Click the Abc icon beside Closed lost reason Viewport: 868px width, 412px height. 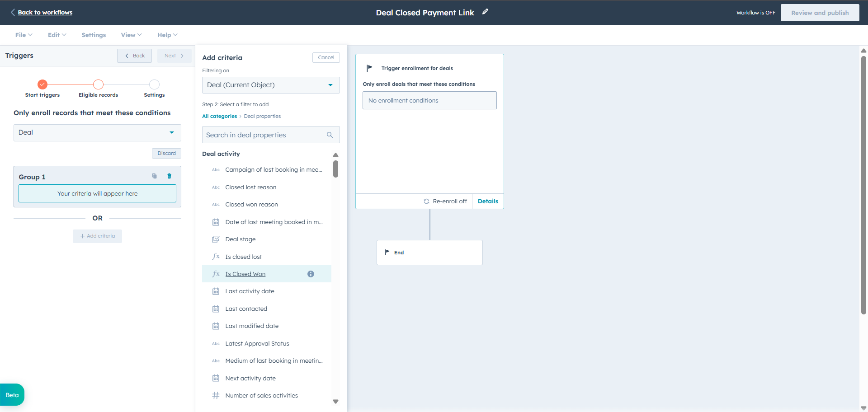point(216,187)
